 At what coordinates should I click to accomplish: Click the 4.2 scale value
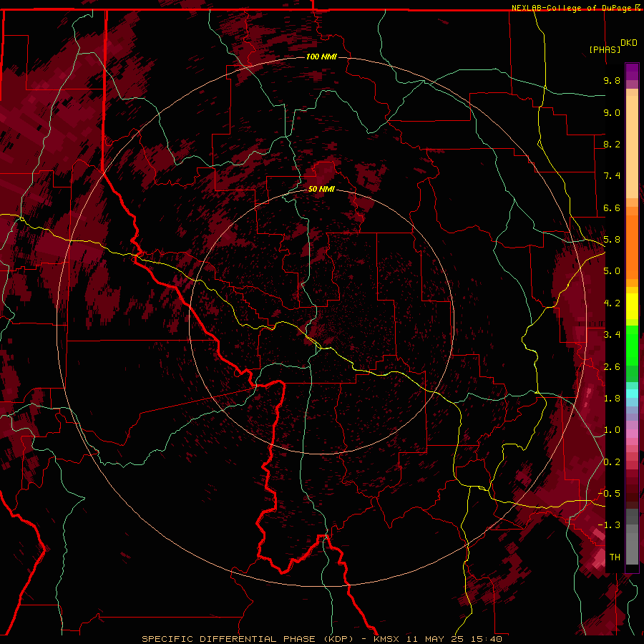click(x=612, y=303)
